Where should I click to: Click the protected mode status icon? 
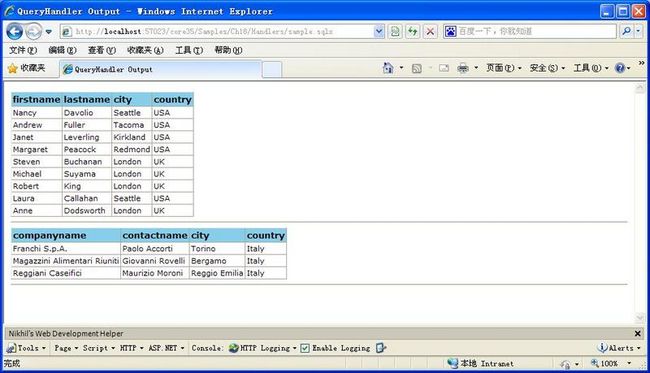(x=565, y=364)
